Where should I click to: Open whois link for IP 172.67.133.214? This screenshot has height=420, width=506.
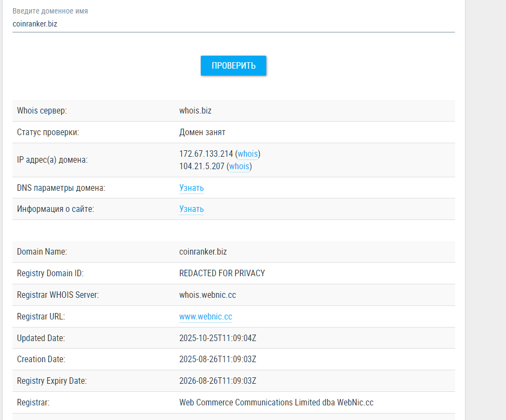[247, 154]
